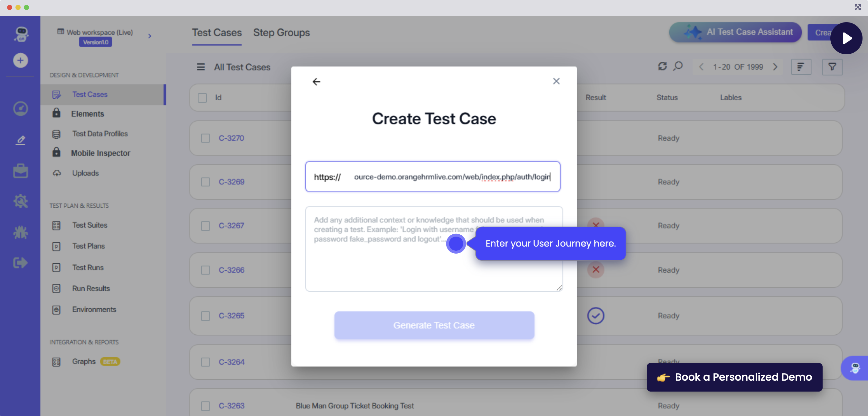This screenshot has height=416, width=868.
Task: Click the back arrow in the dialog
Action: pos(316,81)
